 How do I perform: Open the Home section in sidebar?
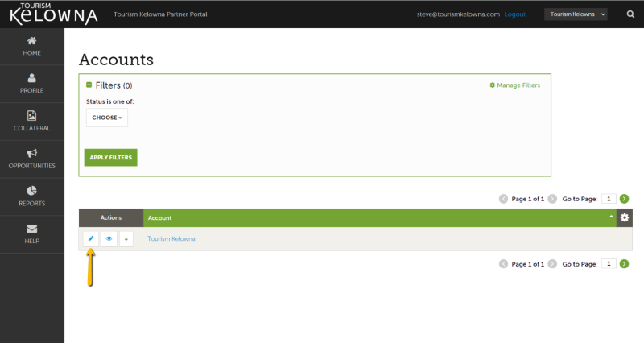(x=31, y=47)
